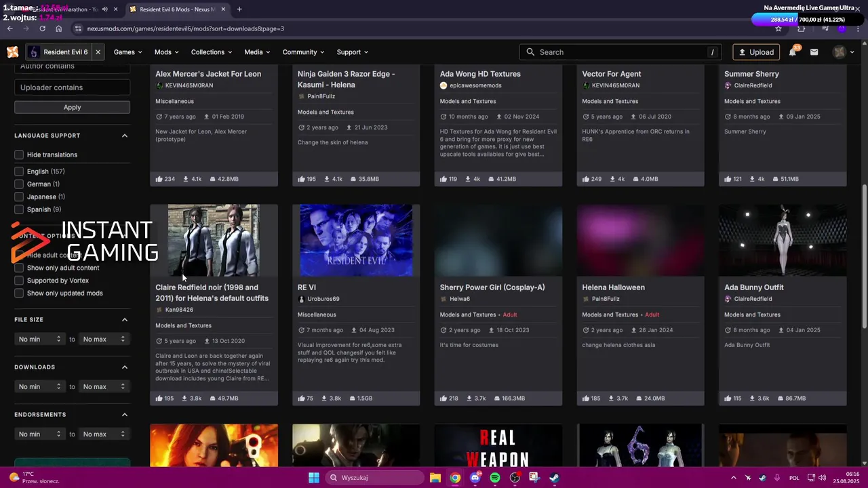
Task: Open a new browser tab
Action: point(239,9)
